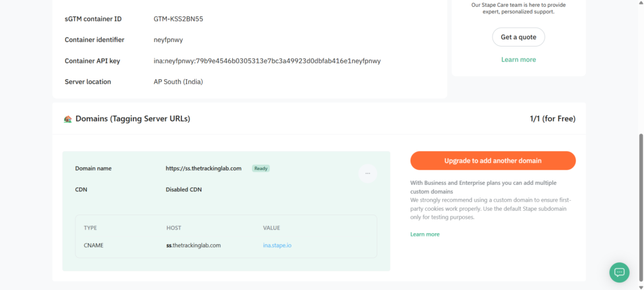Click the page's vertical scrollbar
Image resolution: width=644 pixels, height=290 pixels.
tap(641, 189)
